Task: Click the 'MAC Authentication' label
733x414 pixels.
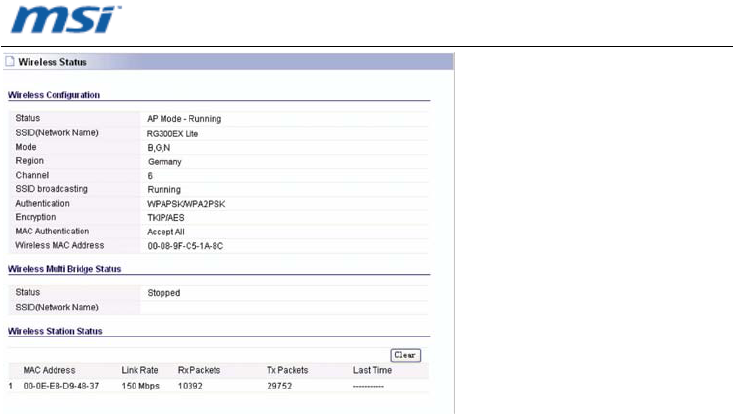Action: pyautogui.click(x=52, y=231)
